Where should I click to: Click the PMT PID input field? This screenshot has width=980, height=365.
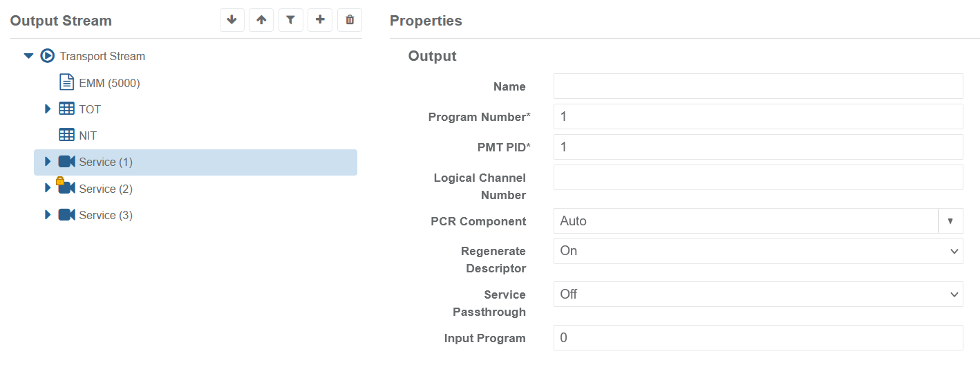click(757, 147)
